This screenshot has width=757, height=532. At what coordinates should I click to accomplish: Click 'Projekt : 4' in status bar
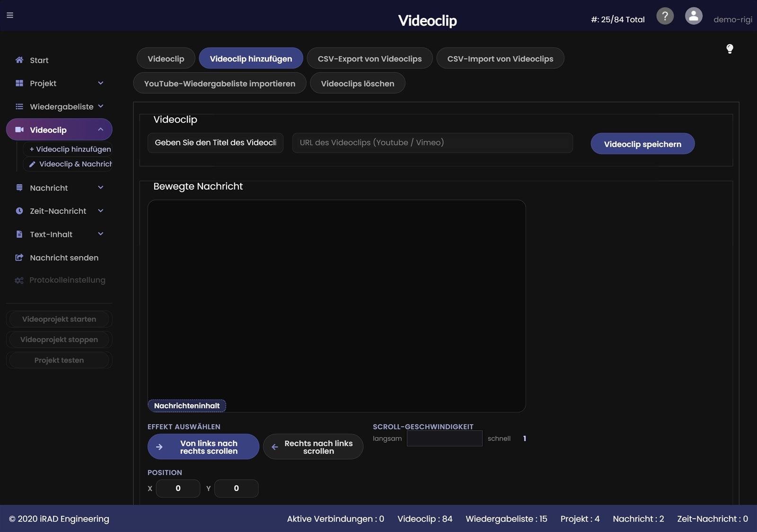click(580, 519)
